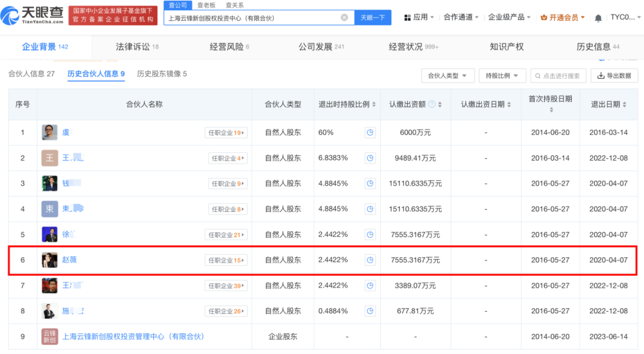This screenshot has width=644, height=354.
Task: Sort by 退出日期 column
Action: point(624,104)
